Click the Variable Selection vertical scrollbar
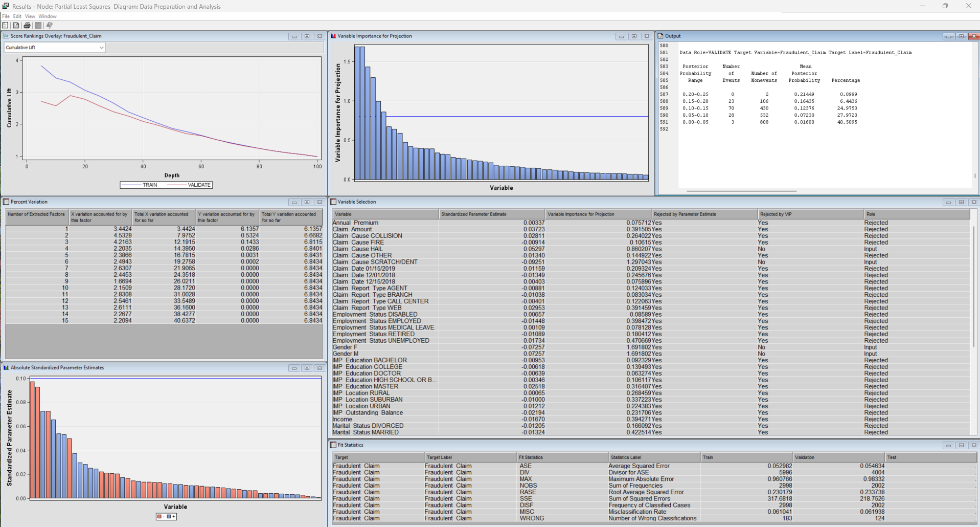The height and width of the screenshot is (527, 980). (x=973, y=287)
